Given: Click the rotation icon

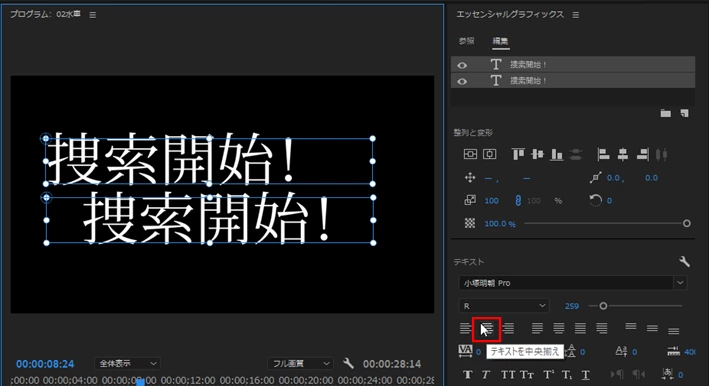Looking at the screenshot, I should [x=596, y=200].
